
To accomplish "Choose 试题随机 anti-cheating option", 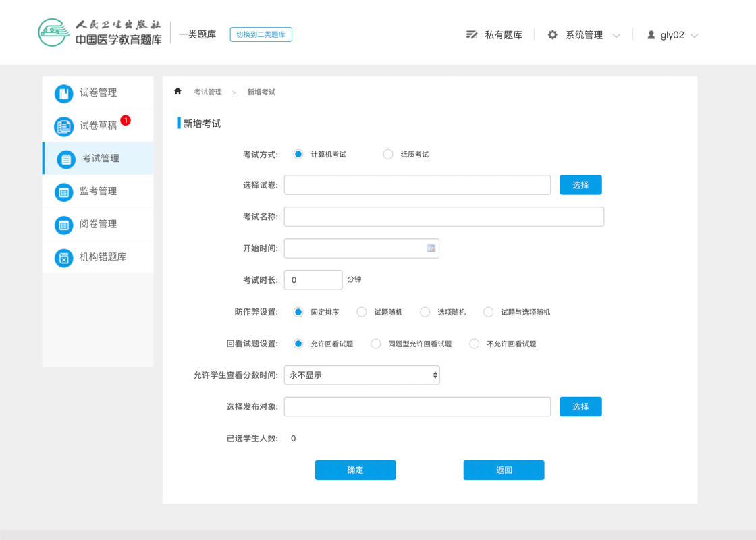I will (x=362, y=312).
